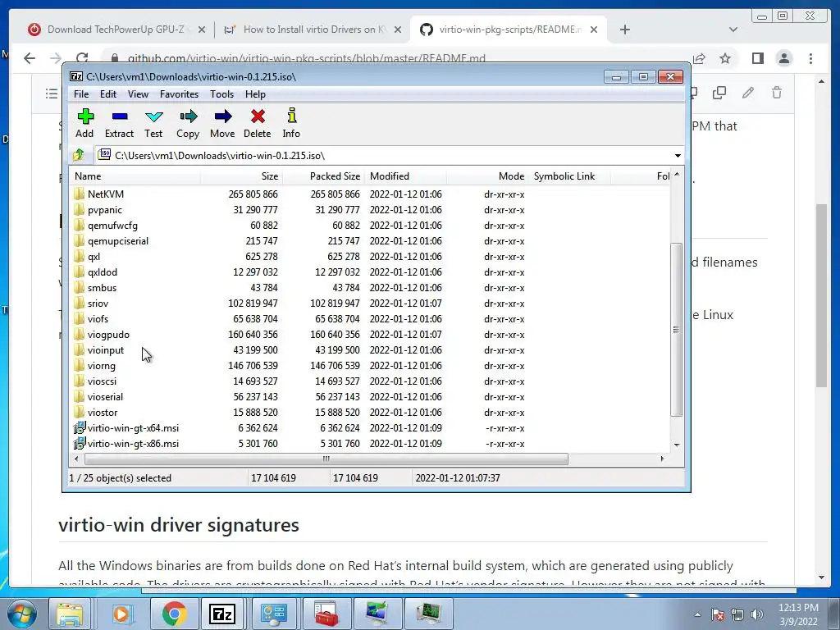840x630 pixels.
Task: Click the Copy toolbar icon
Action: (188, 123)
